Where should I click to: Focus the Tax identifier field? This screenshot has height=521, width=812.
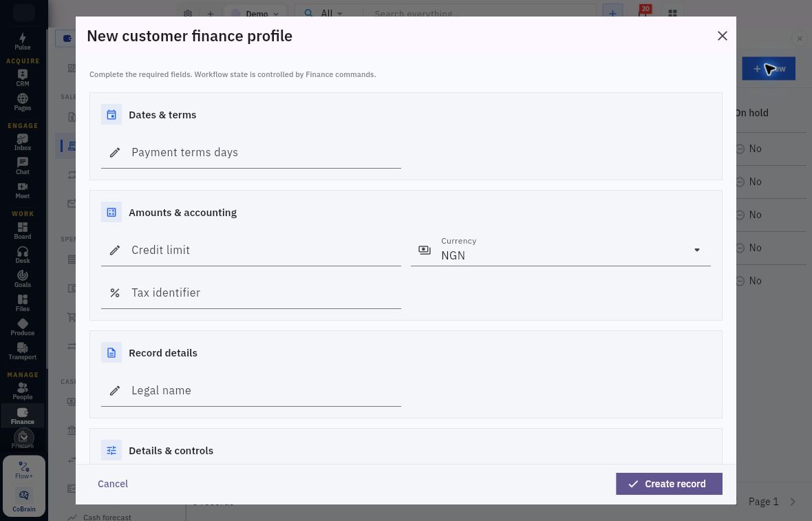(250, 293)
